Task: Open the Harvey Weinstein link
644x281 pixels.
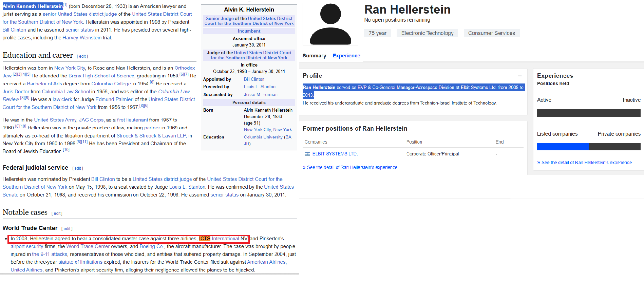Action: point(82,38)
